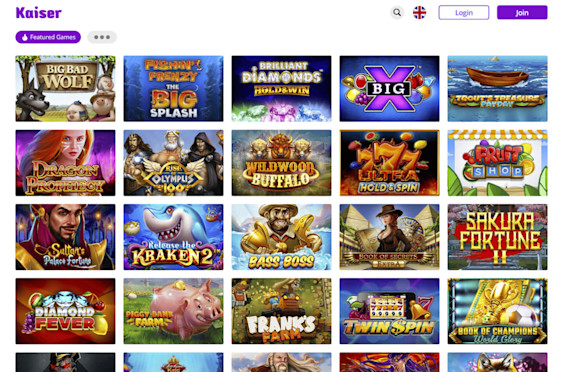Open Rise of Olympus 100 tile

click(173, 163)
